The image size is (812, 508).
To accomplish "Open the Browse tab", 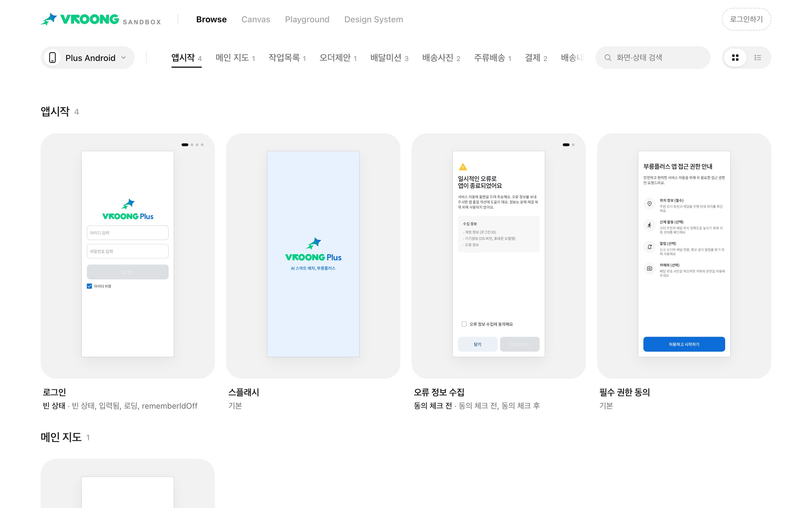I will click(211, 19).
